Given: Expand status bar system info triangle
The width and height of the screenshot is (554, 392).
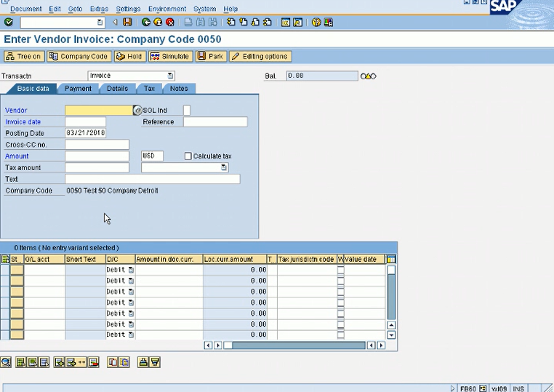Looking at the screenshot, I should tap(452, 388).
